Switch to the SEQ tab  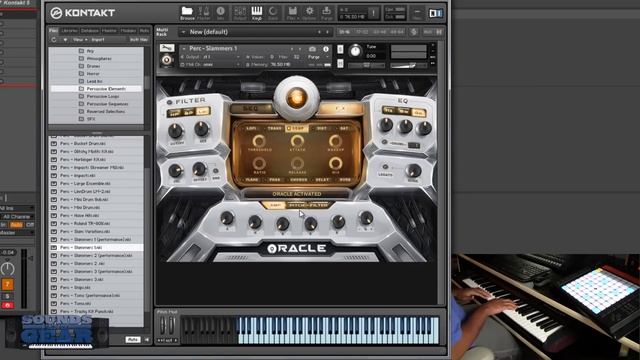coord(251,109)
